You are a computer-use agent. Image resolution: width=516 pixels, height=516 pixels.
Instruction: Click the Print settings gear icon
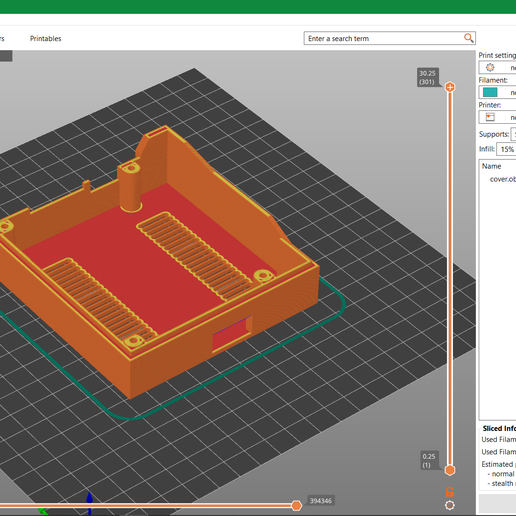(x=490, y=67)
